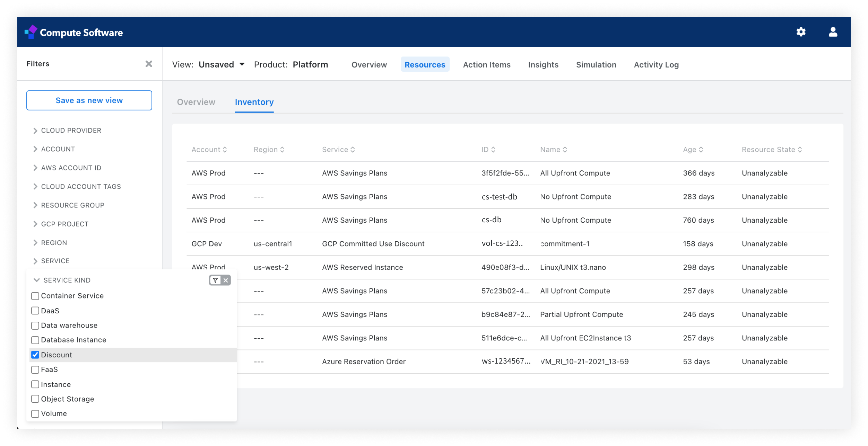Go to the top Overview nav item
This screenshot has height=446, width=868.
point(369,65)
